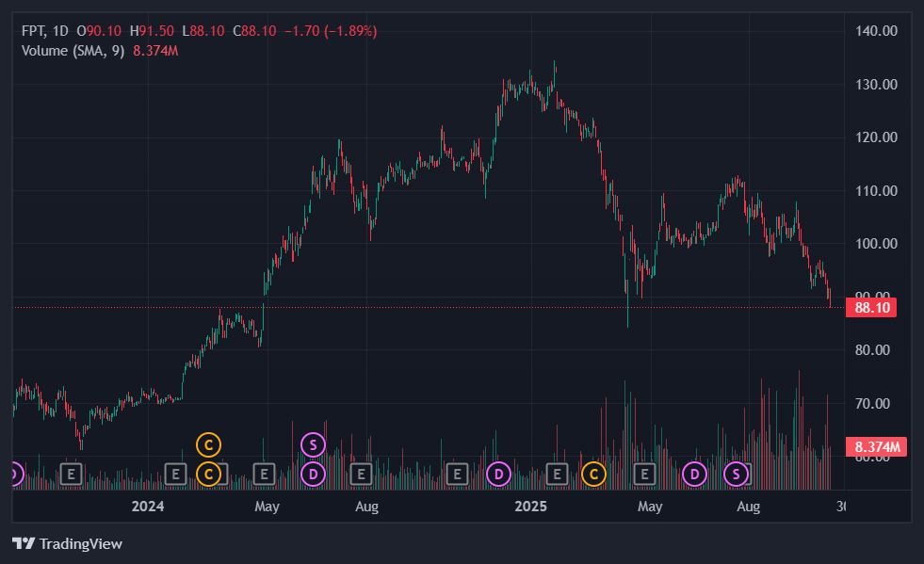Click the D marker between May and Aug 2025
Screen dimensions: 924x564
694,474
